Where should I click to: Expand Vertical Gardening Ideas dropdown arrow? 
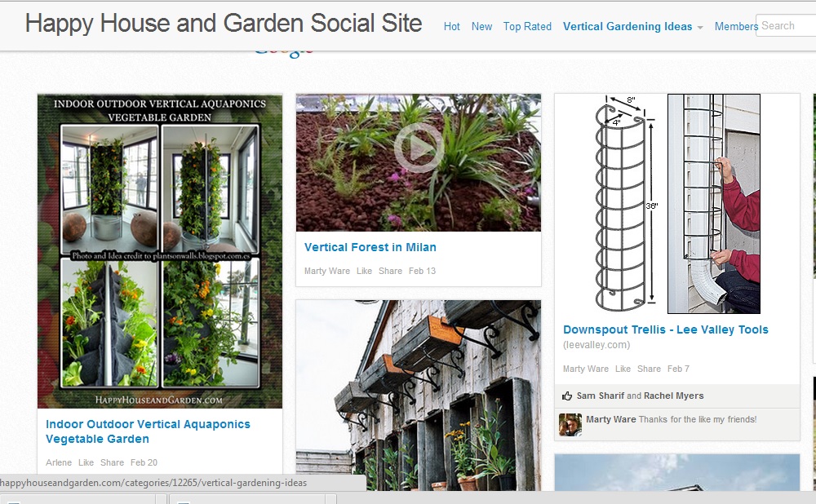point(700,28)
